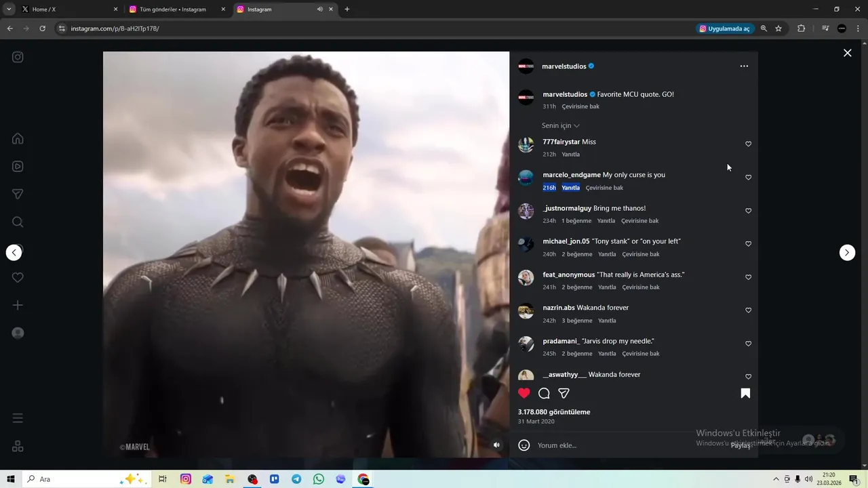Close the 'Home / X' tab
The width and height of the screenshot is (868, 488).
tap(115, 9)
